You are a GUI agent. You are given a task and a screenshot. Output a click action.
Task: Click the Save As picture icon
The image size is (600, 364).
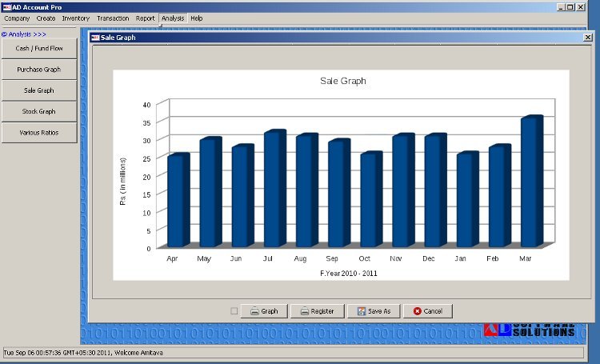click(x=362, y=311)
